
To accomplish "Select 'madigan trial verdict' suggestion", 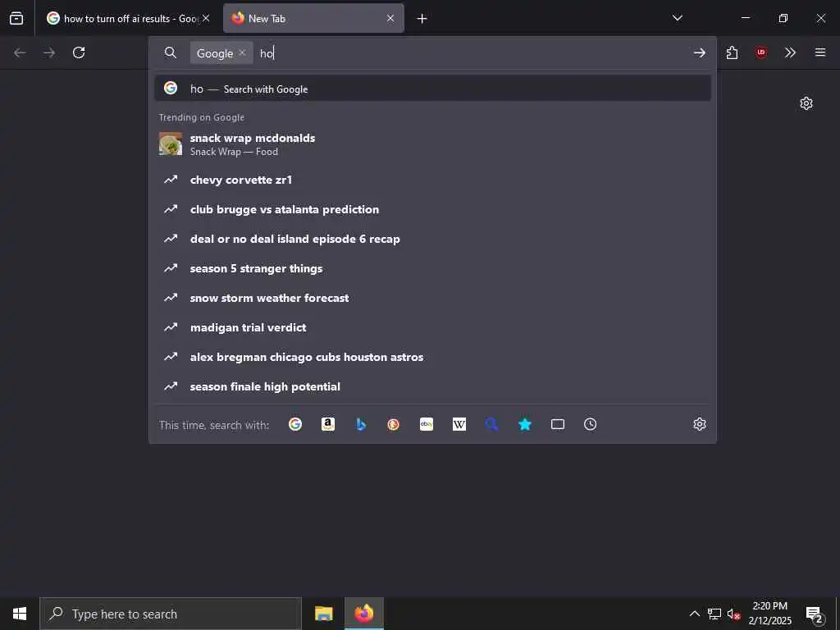I will click(x=433, y=327).
